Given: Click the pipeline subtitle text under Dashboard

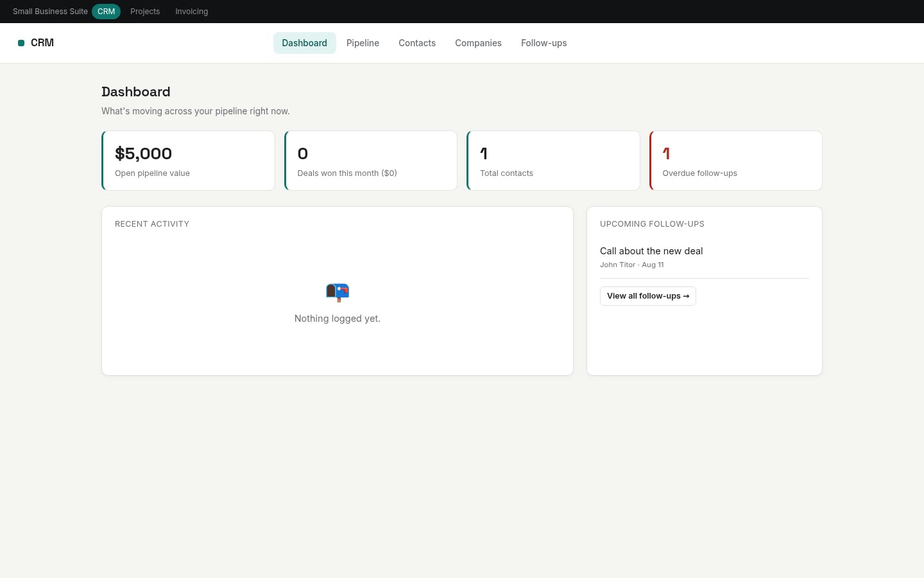Looking at the screenshot, I should 196,111.
